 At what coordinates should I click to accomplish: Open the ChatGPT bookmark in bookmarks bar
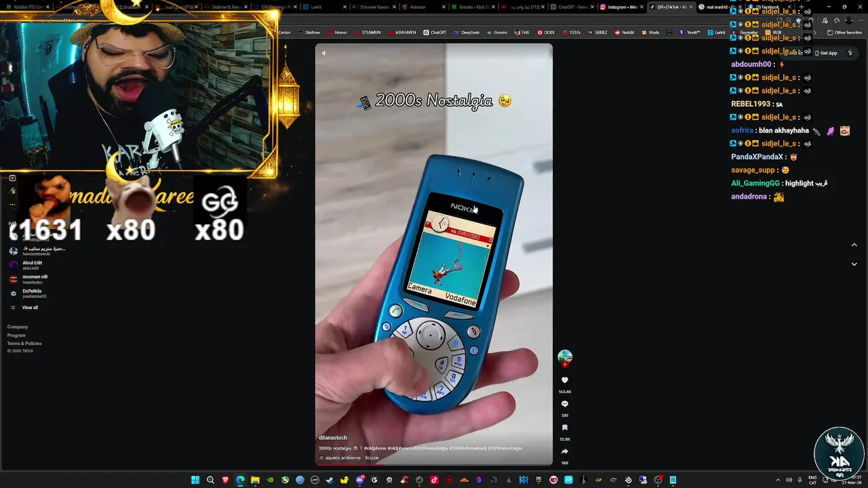point(435,33)
